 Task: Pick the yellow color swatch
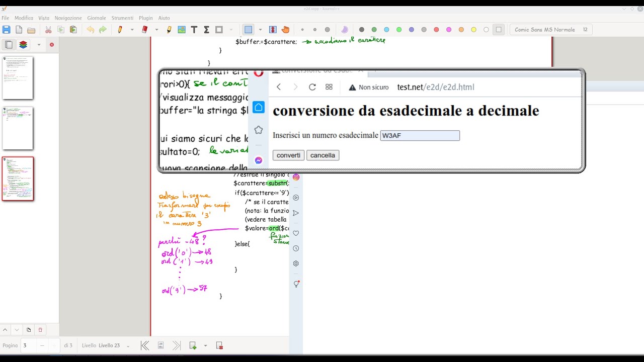(x=474, y=30)
